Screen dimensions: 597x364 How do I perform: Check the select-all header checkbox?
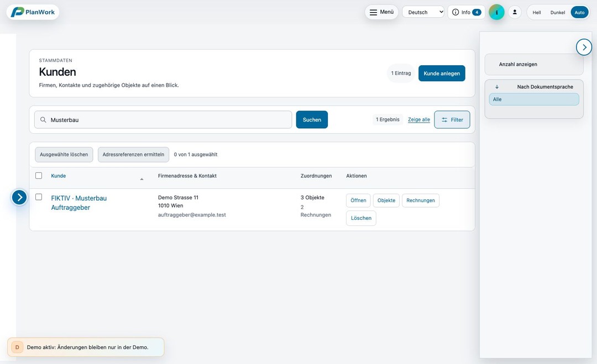coord(39,176)
